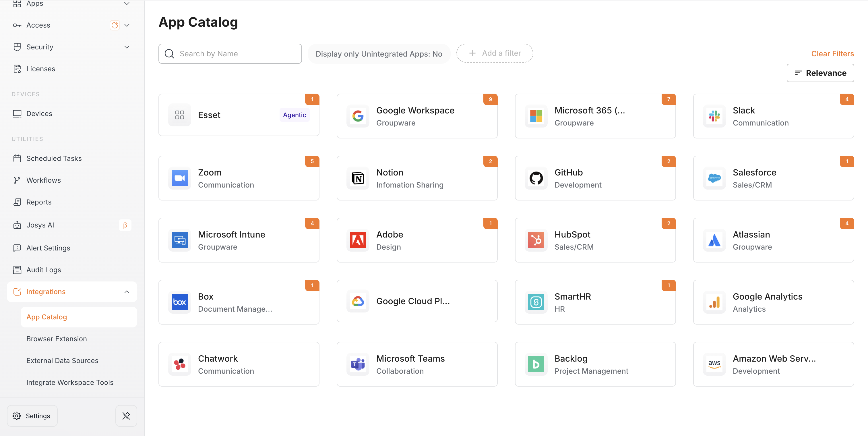Click the Microsoft Teams logo icon
Image resolution: width=868 pixels, height=436 pixels.
pyautogui.click(x=358, y=364)
